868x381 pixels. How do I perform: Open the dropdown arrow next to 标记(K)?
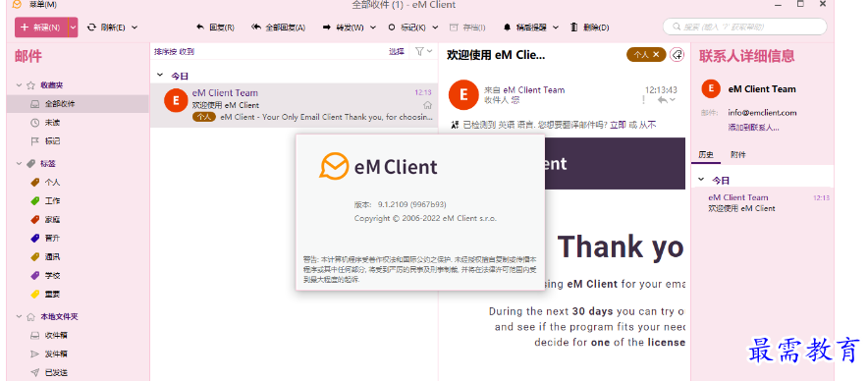(x=435, y=27)
